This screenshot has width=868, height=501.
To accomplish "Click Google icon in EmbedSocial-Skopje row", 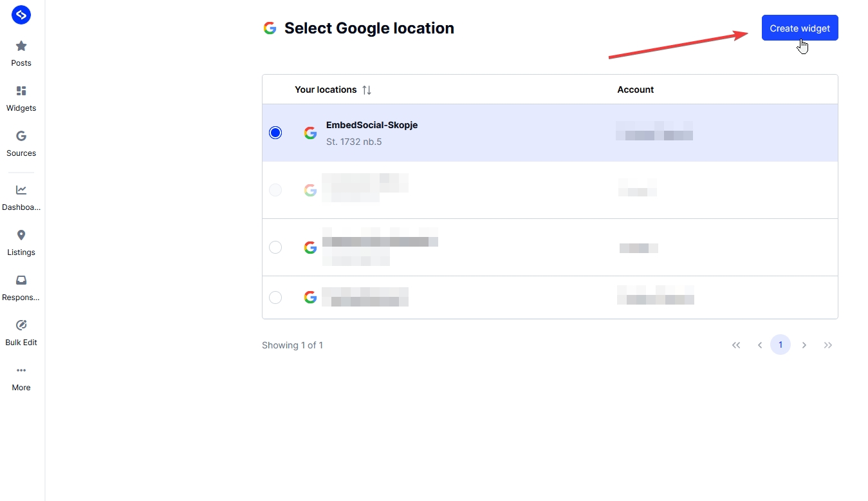I will (x=310, y=133).
